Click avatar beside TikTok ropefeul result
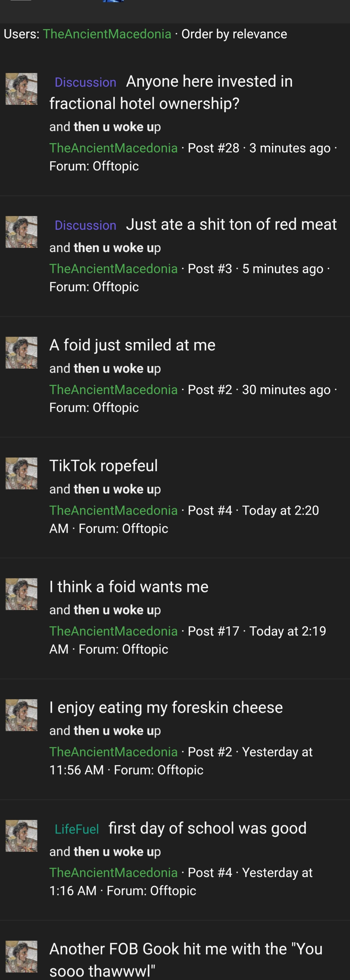This screenshot has width=350, height=980. pos(21,473)
